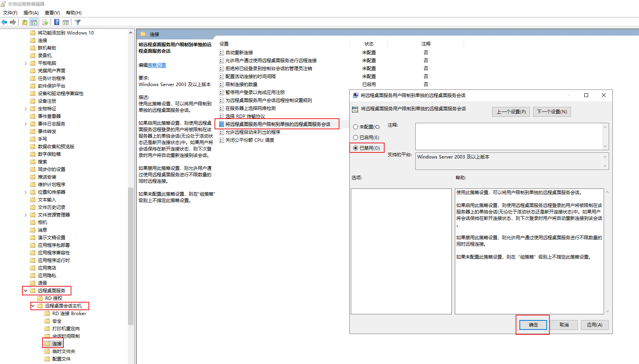
Task: Select the 已启用(E) radio button
Action: tap(356, 138)
